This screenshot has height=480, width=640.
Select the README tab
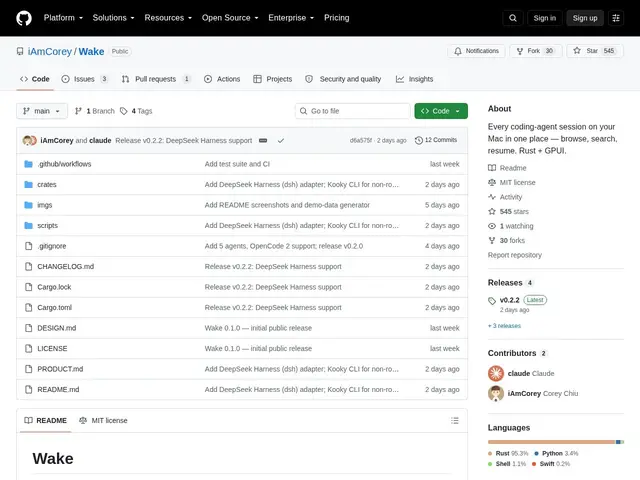point(45,420)
